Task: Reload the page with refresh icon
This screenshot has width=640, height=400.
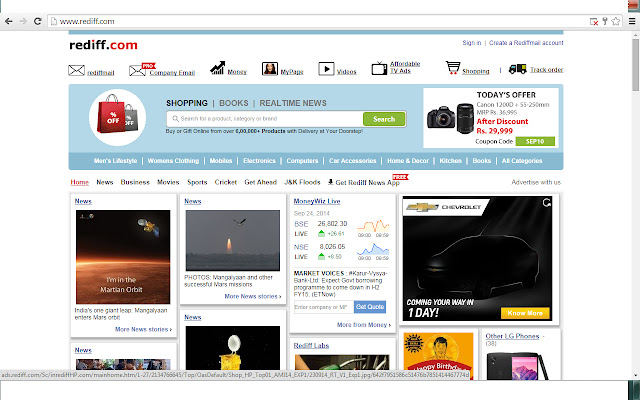Action: 38,21
